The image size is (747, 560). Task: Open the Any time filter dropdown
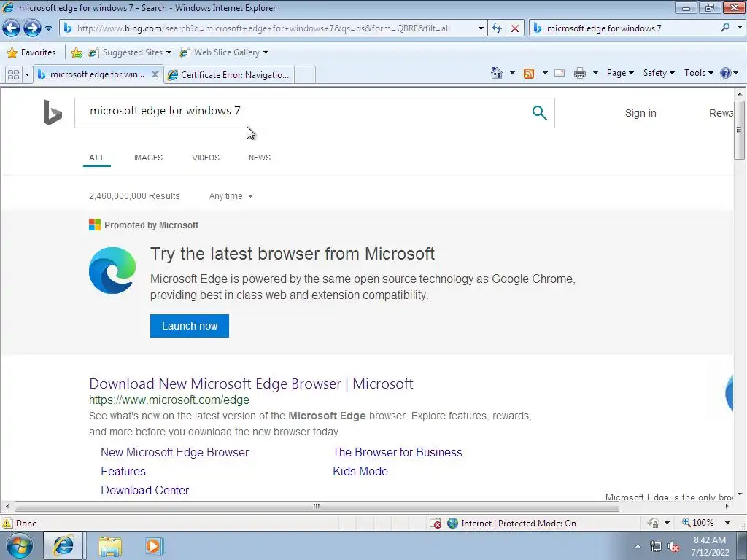(x=231, y=196)
